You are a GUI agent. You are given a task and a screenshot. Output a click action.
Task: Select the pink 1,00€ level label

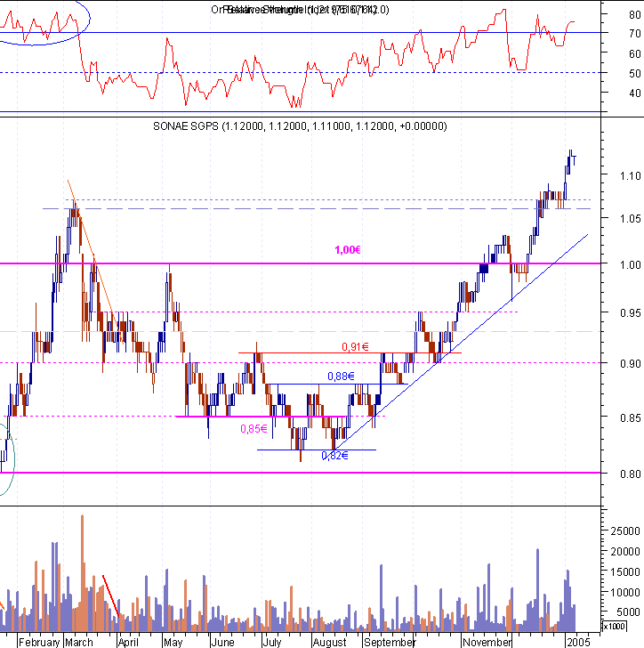tap(348, 249)
